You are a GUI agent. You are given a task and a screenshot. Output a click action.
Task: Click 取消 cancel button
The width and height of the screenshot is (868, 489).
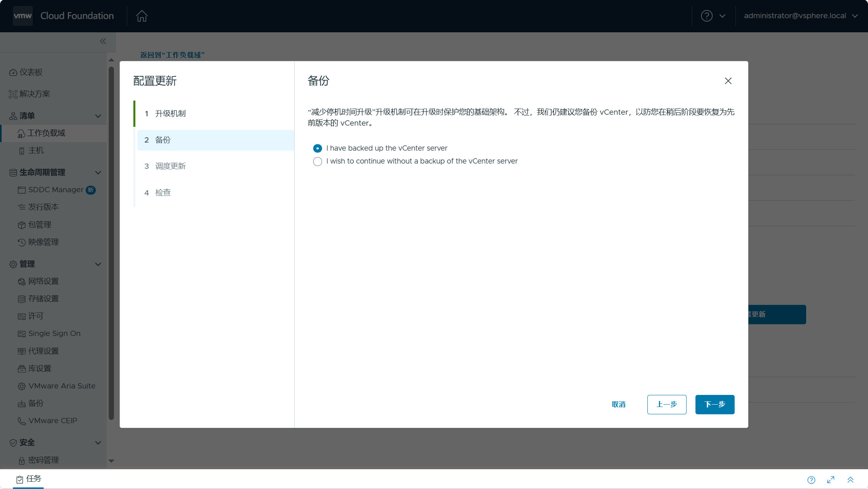pos(619,405)
